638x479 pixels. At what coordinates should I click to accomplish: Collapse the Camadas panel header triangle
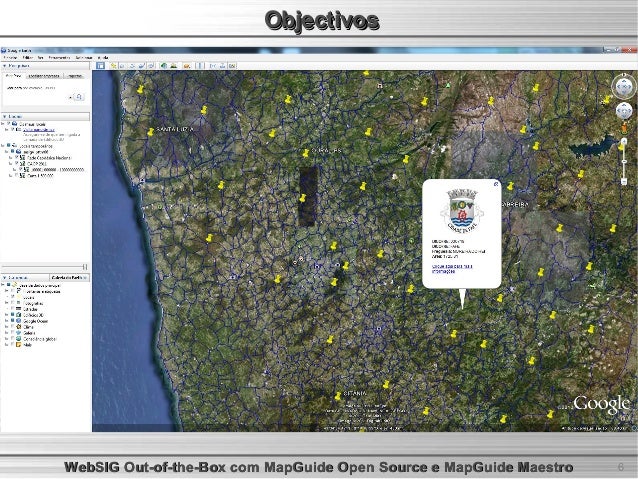pyautogui.click(x=4, y=278)
